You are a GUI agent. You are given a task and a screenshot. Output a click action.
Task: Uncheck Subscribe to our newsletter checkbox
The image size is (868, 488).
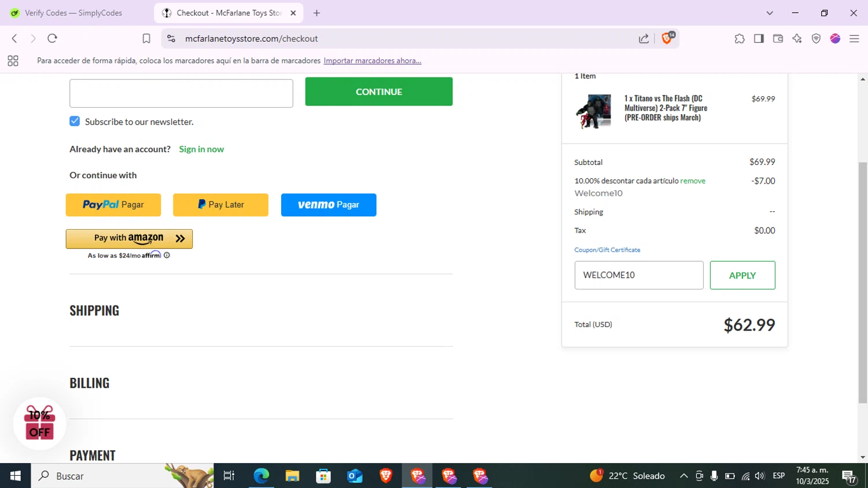point(75,121)
